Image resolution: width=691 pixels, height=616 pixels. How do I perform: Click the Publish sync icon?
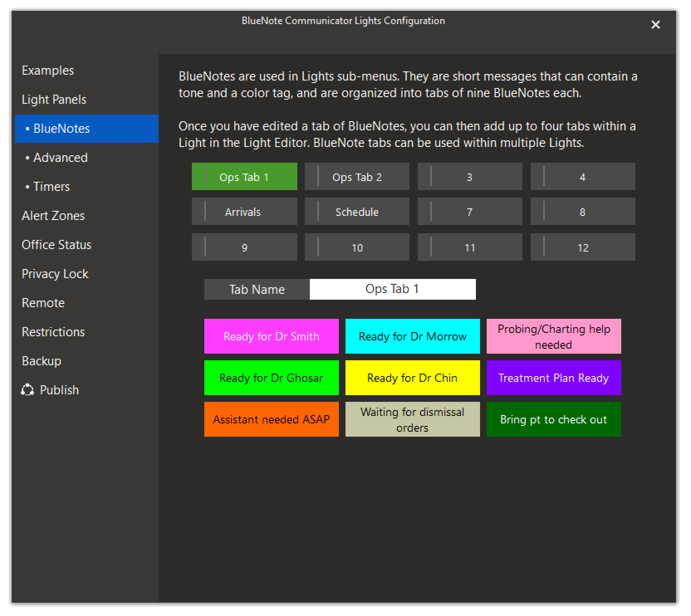[x=27, y=390]
